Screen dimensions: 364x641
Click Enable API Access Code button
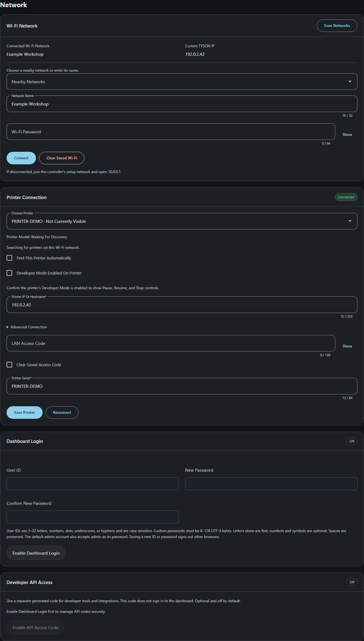(x=35, y=628)
